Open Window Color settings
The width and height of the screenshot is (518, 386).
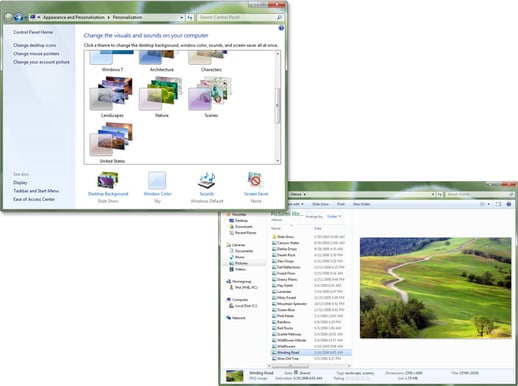coord(157,187)
